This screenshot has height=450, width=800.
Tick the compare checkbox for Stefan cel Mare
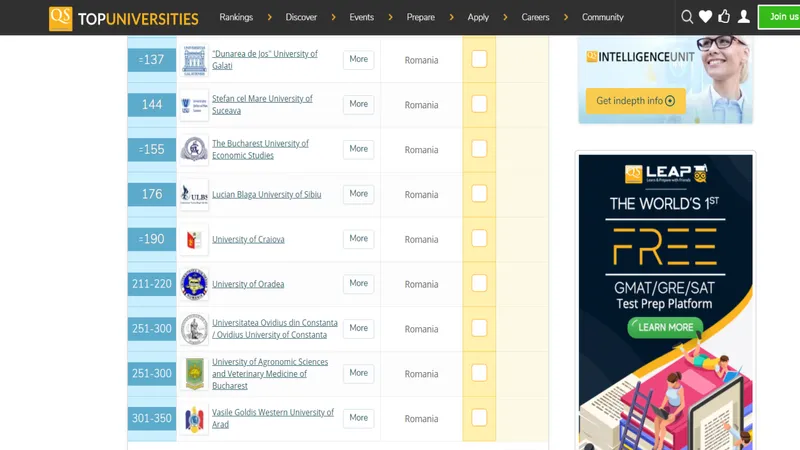tap(479, 104)
